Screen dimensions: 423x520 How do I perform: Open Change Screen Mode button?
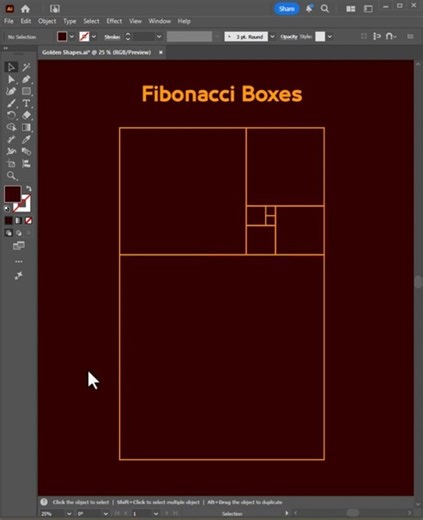19,246
